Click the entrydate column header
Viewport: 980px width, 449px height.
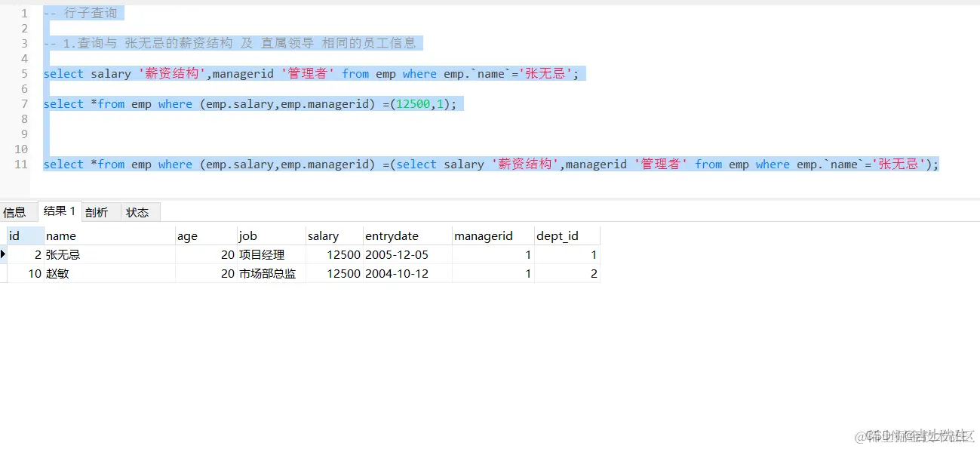click(392, 235)
